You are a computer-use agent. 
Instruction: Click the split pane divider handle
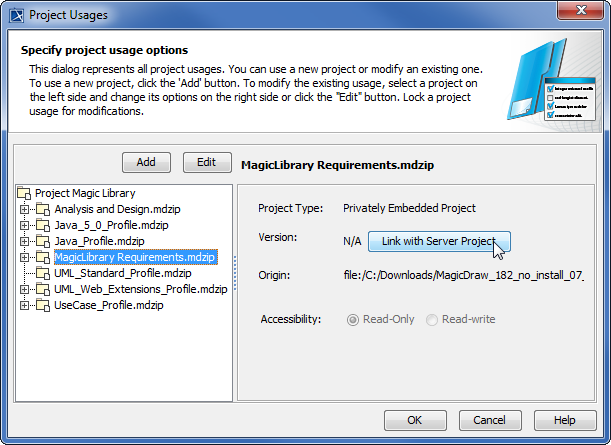(x=235, y=273)
